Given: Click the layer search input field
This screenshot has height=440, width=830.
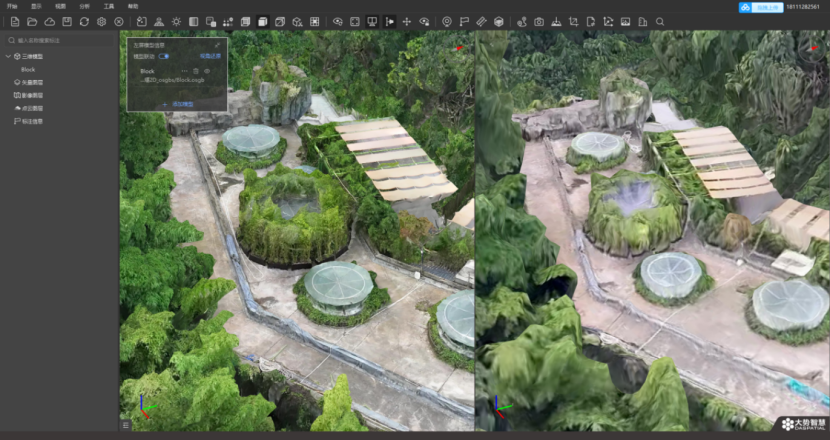Looking at the screenshot, I should click(60, 40).
